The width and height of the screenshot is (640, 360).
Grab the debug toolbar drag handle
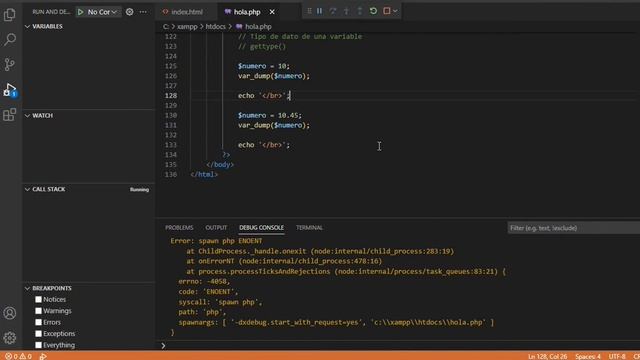[x=309, y=11]
